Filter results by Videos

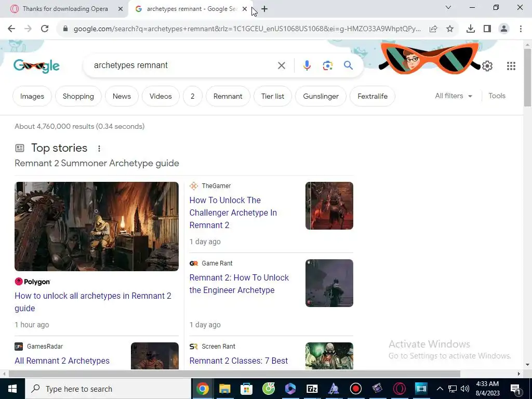pyautogui.click(x=161, y=96)
